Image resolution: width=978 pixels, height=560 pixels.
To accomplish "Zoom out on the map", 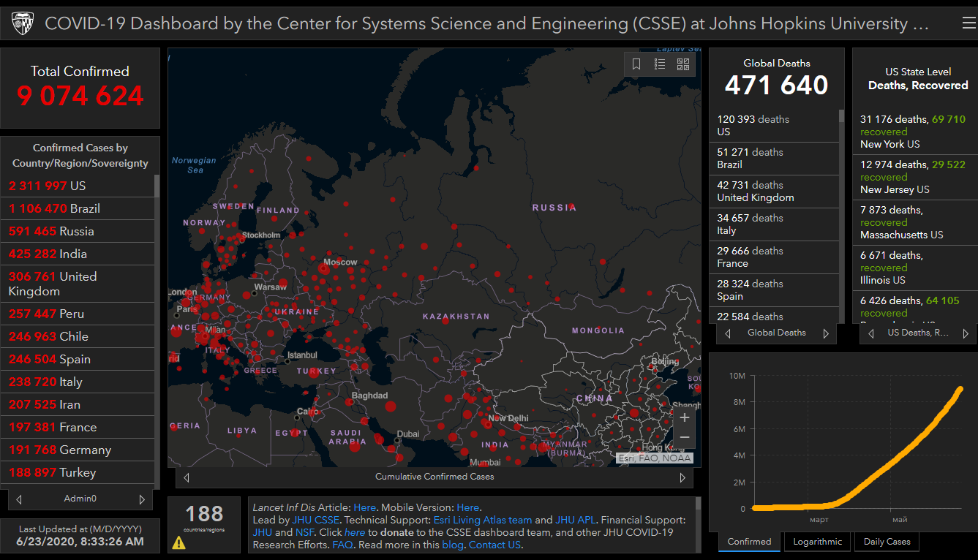I will tap(685, 437).
